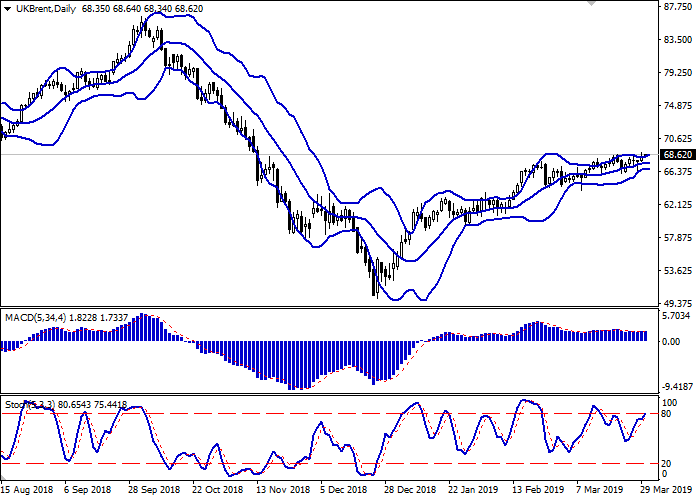Click the 49.375 price axis label
Viewport: 697px width, 500px height.
[676, 304]
